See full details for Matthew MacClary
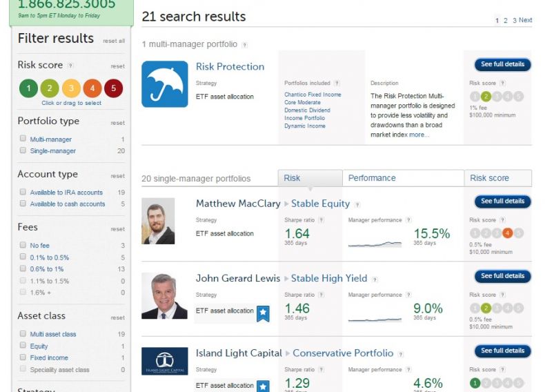The height and width of the screenshot is (392, 552). click(502, 202)
